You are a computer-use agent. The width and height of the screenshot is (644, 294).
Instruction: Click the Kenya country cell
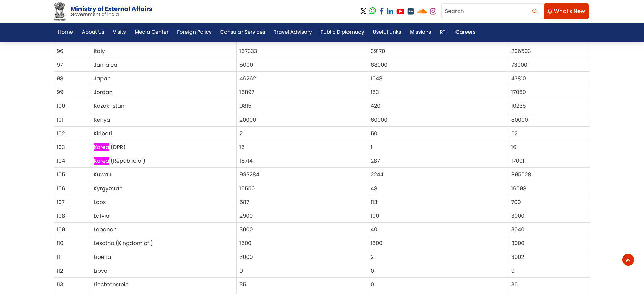pyautogui.click(x=164, y=120)
